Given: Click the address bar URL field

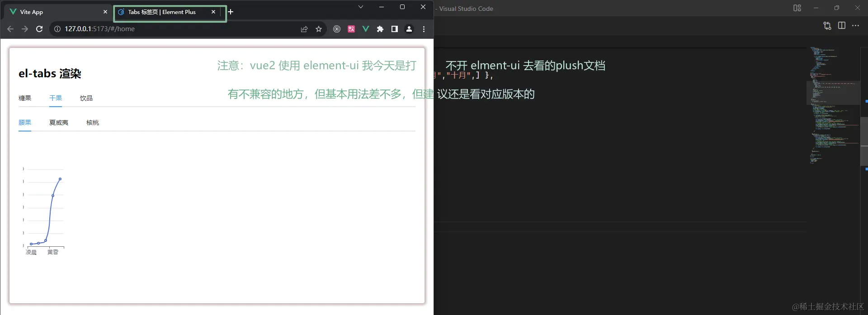Looking at the screenshot, I should [181, 29].
